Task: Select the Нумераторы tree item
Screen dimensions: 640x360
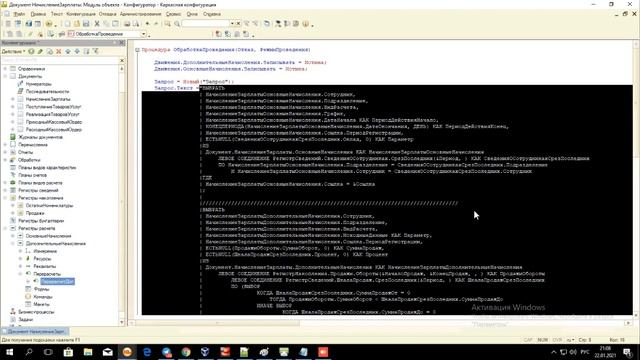Action: (x=38, y=84)
